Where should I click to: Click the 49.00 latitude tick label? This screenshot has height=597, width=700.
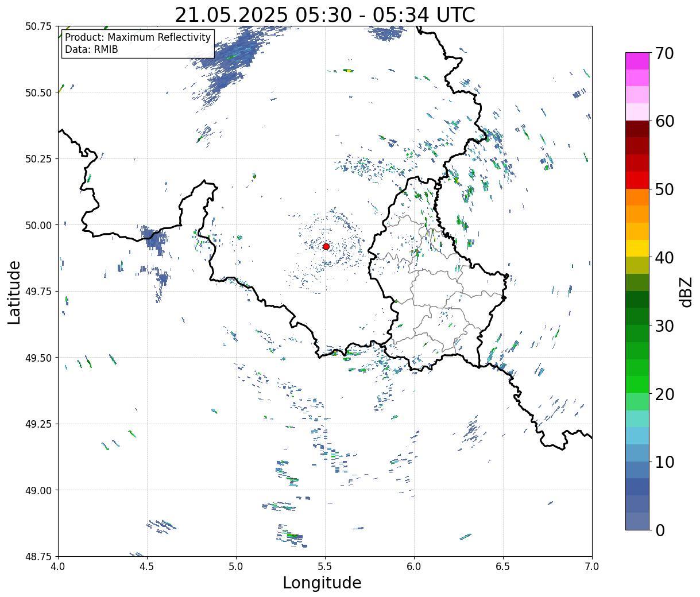pos(38,490)
